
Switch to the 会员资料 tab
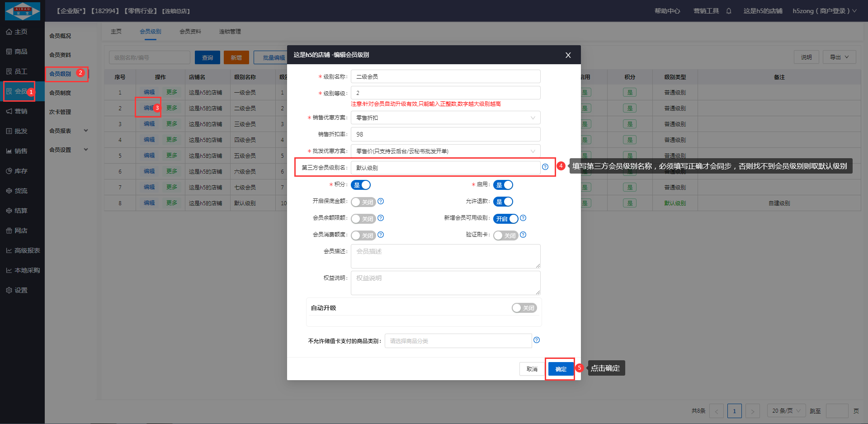click(x=190, y=32)
